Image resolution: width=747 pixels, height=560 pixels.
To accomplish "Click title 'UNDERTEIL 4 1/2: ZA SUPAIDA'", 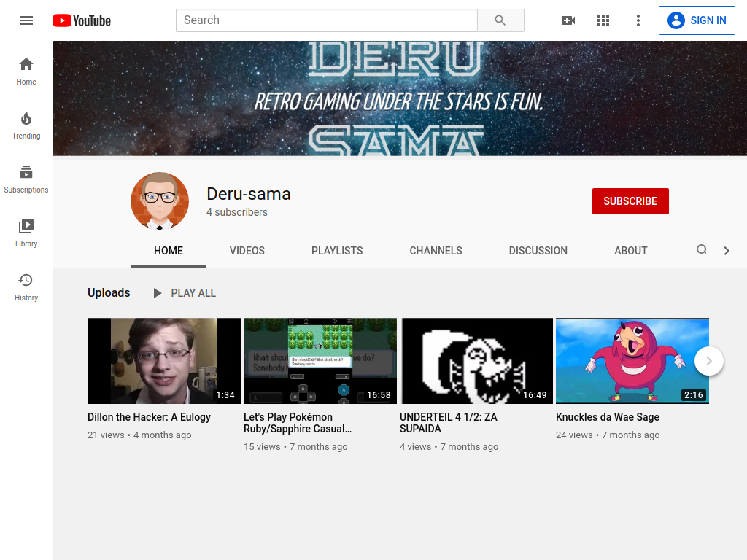I will (449, 423).
